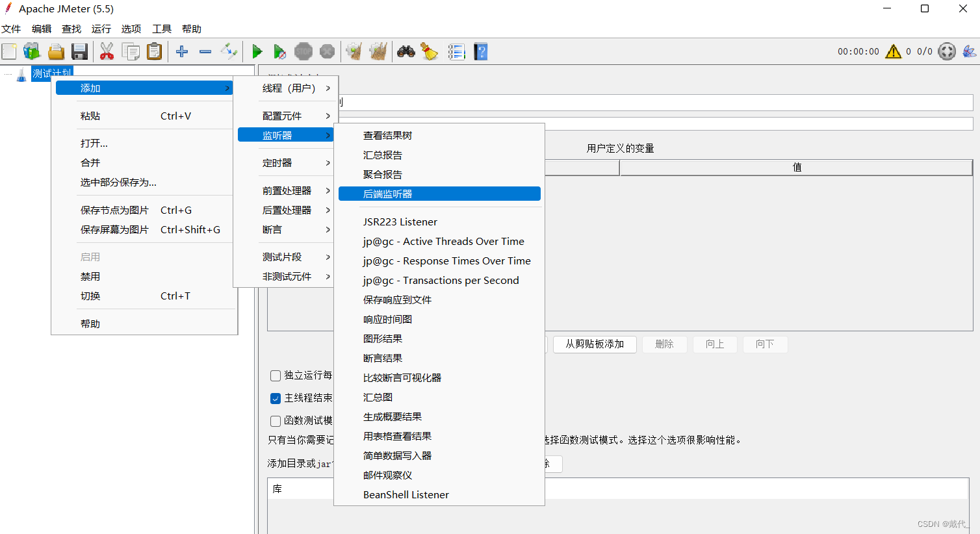Open the 查找 menu
Image resolution: width=980 pixels, height=534 pixels.
pyautogui.click(x=71, y=29)
